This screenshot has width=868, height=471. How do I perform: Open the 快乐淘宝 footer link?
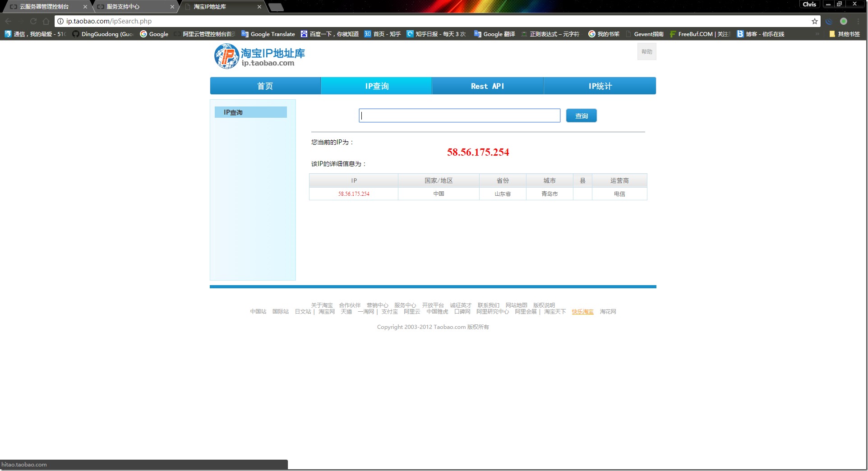[x=582, y=311]
